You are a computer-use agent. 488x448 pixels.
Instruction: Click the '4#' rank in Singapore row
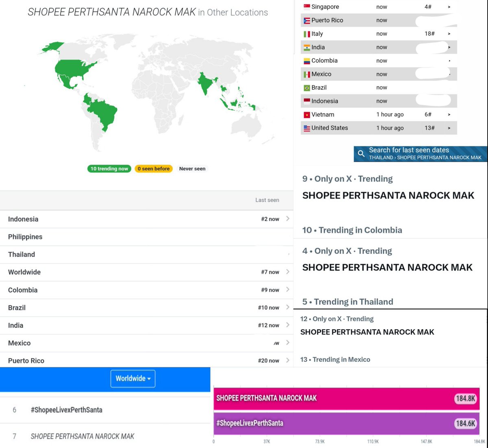click(428, 7)
